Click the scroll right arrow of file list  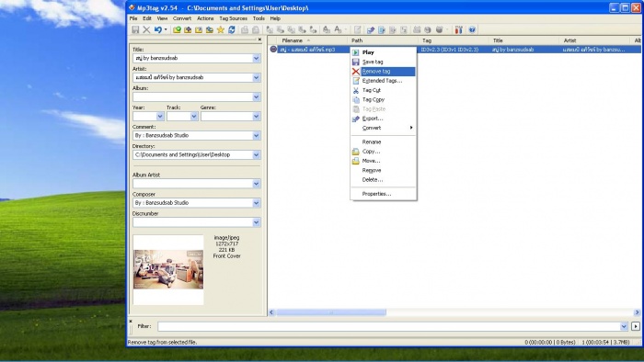tap(637, 312)
